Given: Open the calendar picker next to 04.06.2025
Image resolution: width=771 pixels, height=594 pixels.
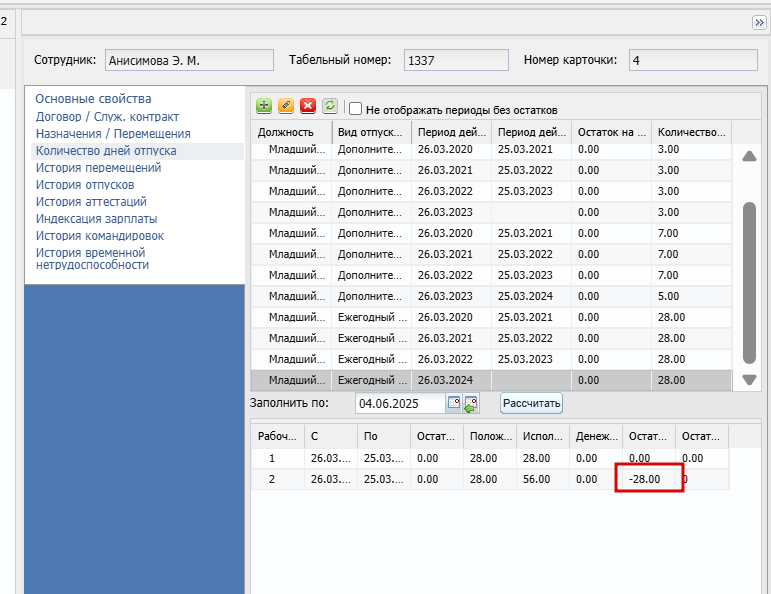Looking at the screenshot, I should coord(453,403).
